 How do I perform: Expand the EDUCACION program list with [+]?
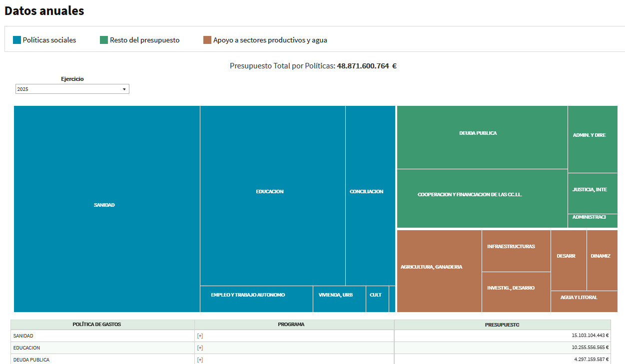pyautogui.click(x=200, y=348)
